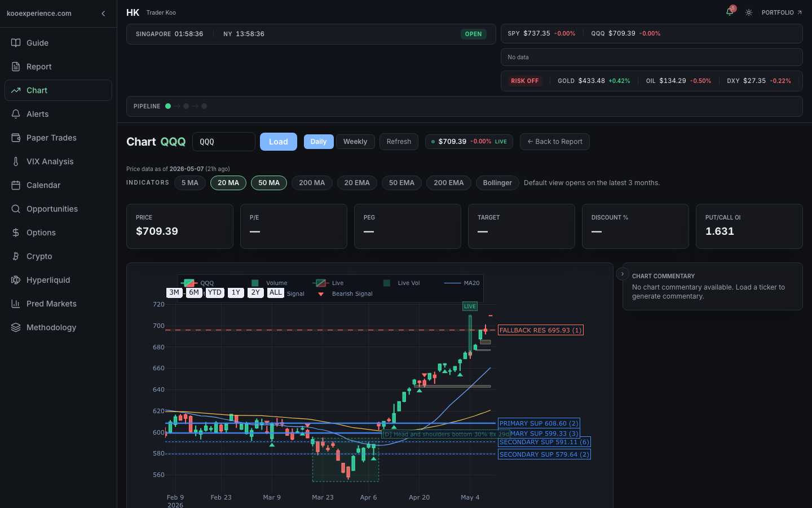Toggle the 5 MA indicator
This screenshot has width=812, height=508.
[x=190, y=183]
